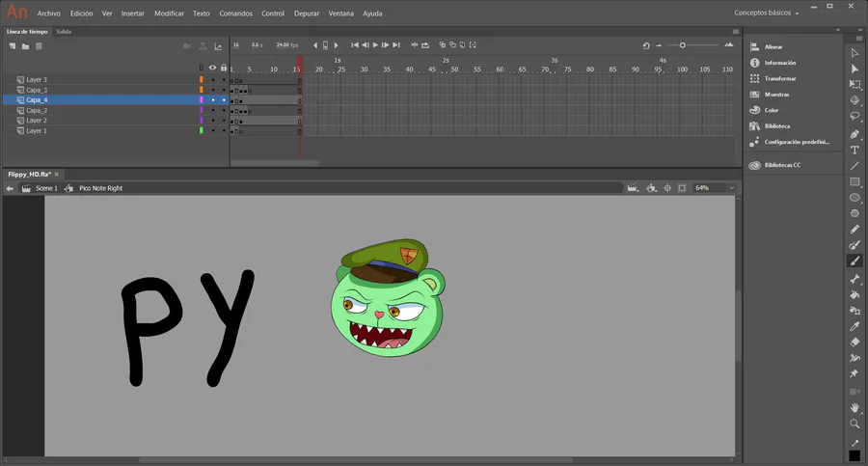Click the Camera tool in toolbar

[854, 391]
